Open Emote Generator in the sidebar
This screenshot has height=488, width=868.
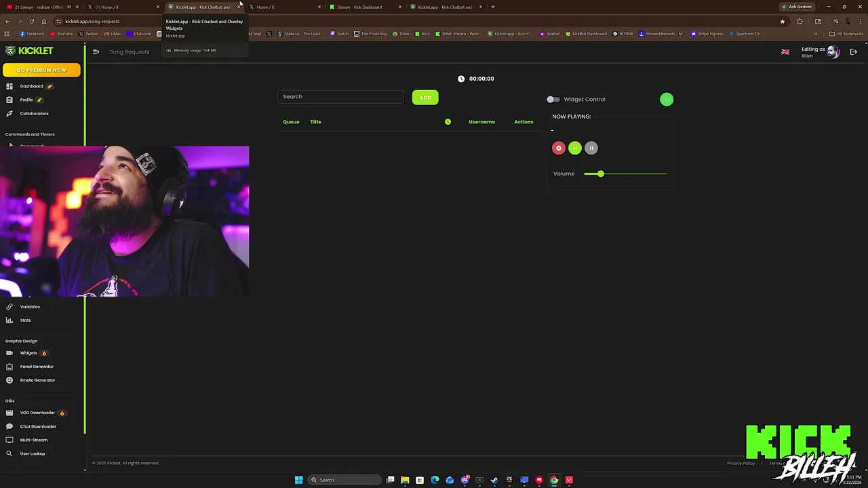(37, 380)
